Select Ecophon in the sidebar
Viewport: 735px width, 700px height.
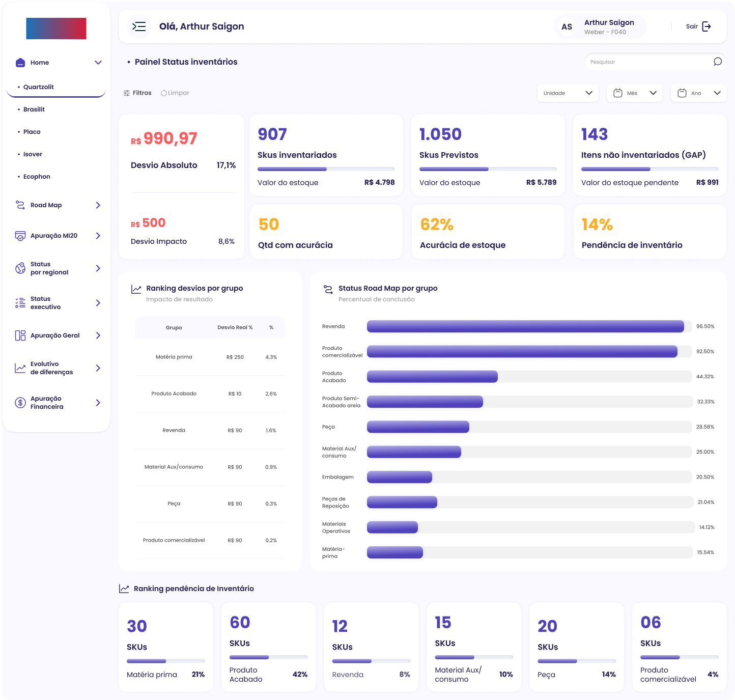(37, 177)
